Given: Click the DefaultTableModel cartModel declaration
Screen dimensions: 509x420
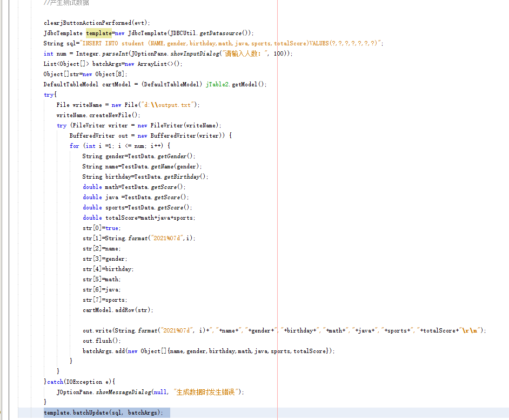Looking at the screenshot, I should (155, 84).
